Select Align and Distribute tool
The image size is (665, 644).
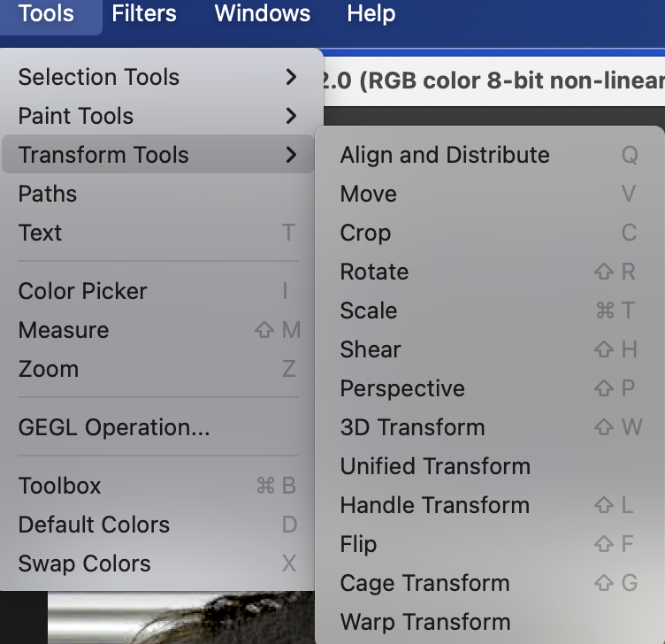[x=445, y=155]
